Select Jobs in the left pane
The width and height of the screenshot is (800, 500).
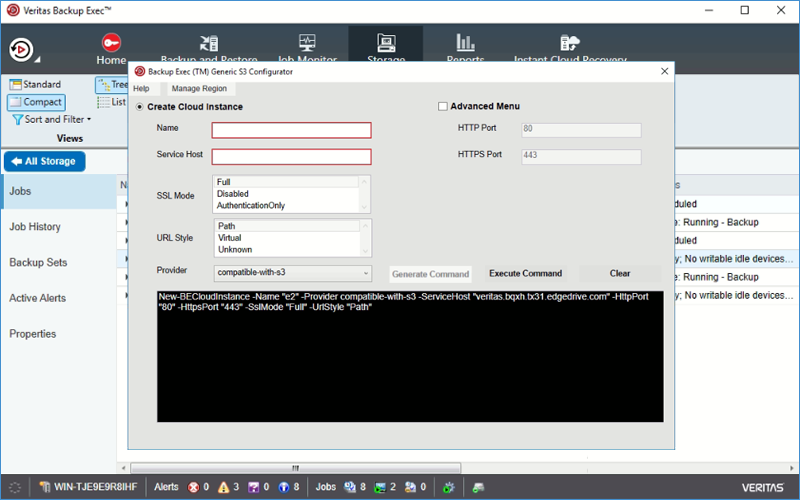[59, 191]
